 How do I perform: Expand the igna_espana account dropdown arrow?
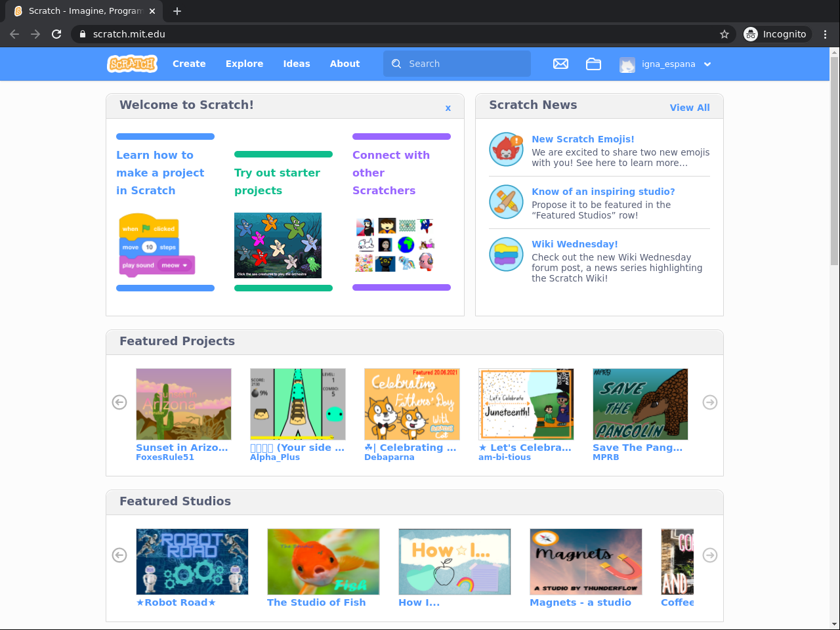tap(707, 64)
